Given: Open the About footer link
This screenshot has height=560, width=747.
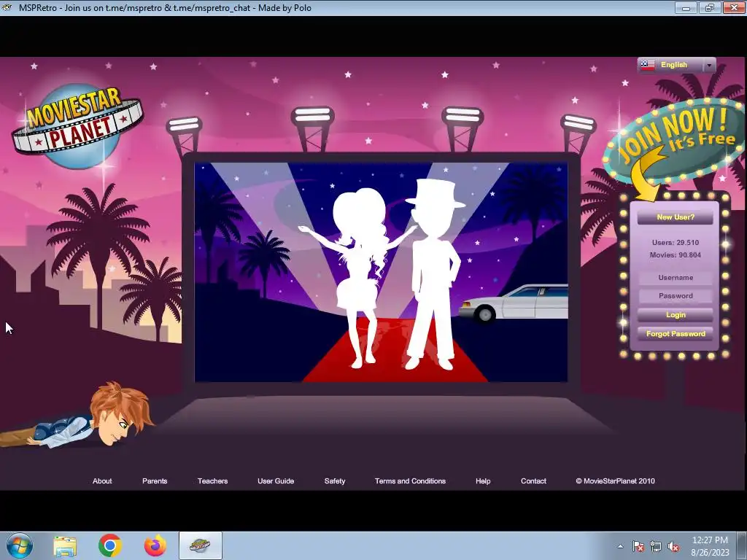Looking at the screenshot, I should point(102,481).
